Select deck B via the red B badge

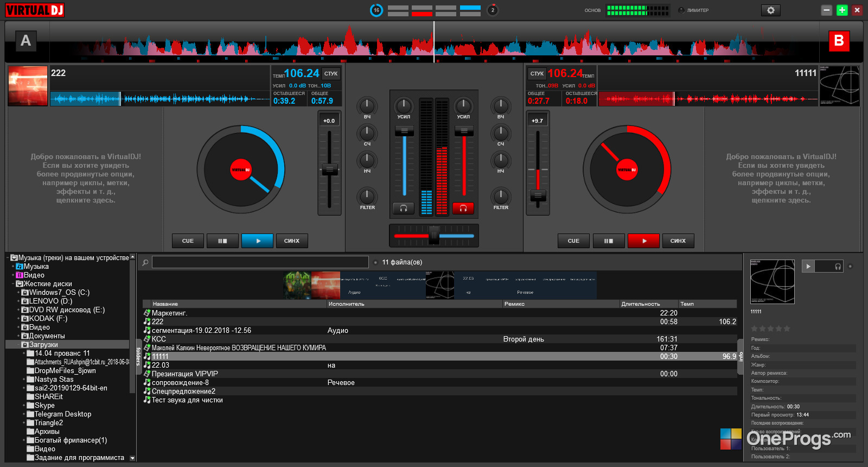[x=839, y=41]
